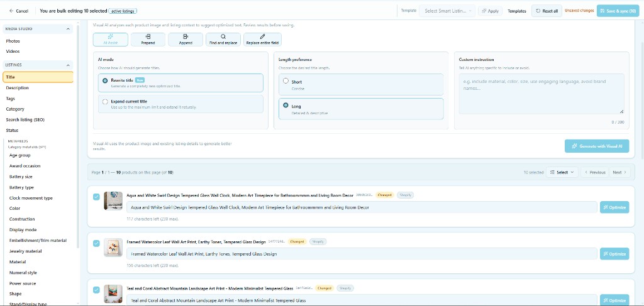The image size is (644, 306).
Task: Go to the Next page
Action: (619, 172)
